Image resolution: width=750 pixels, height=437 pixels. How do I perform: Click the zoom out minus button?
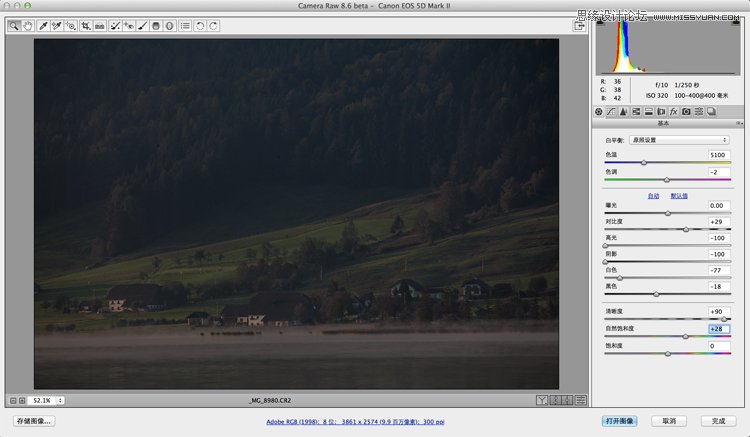13,401
